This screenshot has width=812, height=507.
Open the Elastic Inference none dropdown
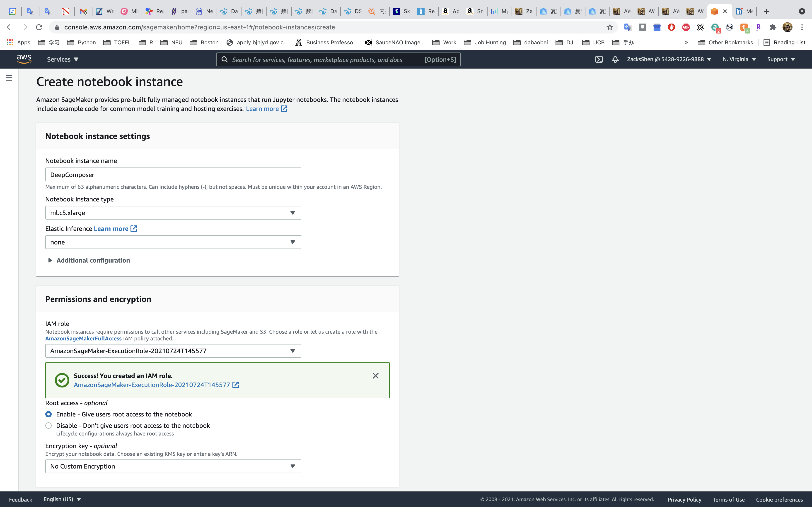click(173, 242)
